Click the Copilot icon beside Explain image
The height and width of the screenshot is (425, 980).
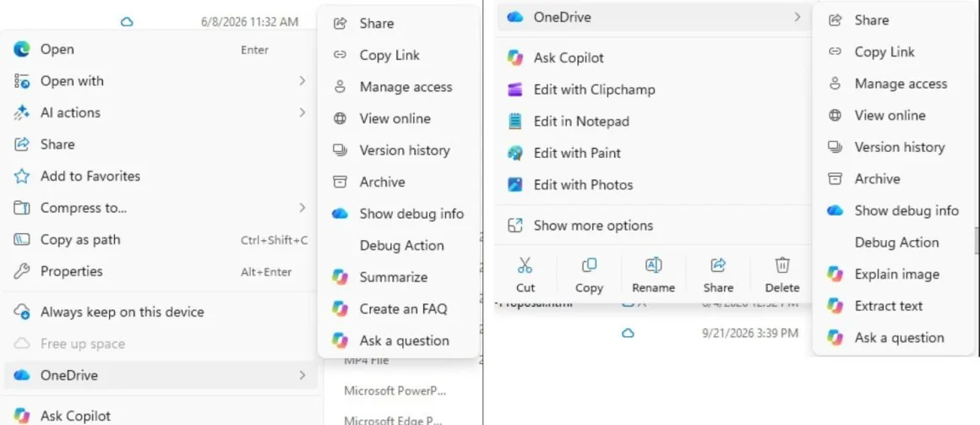pos(835,274)
